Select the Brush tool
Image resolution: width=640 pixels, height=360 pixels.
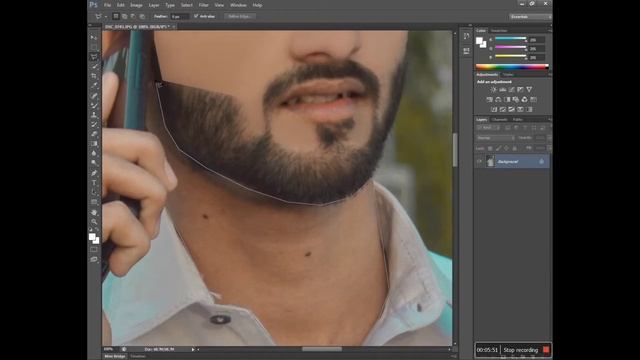point(94,105)
